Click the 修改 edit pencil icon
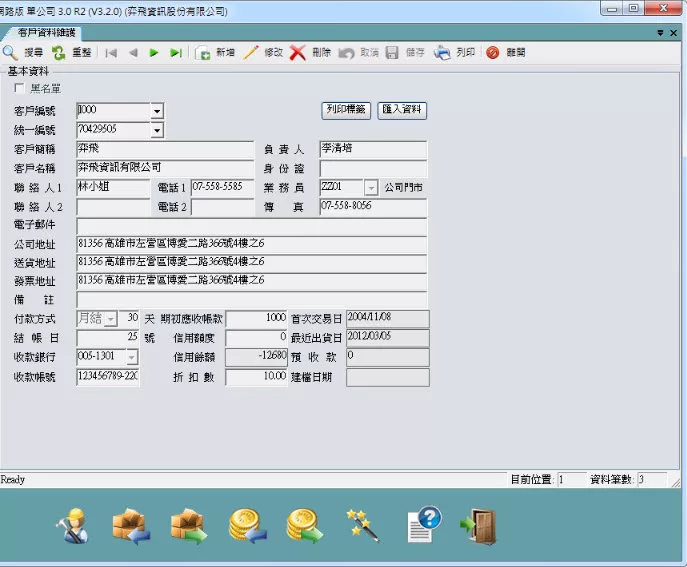Screen dimensions: 687x567 251,53
